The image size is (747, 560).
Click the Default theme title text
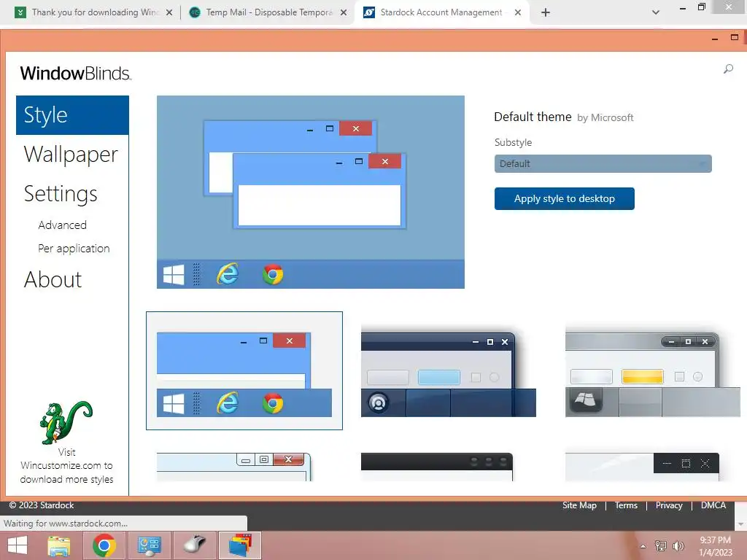tap(533, 117)
